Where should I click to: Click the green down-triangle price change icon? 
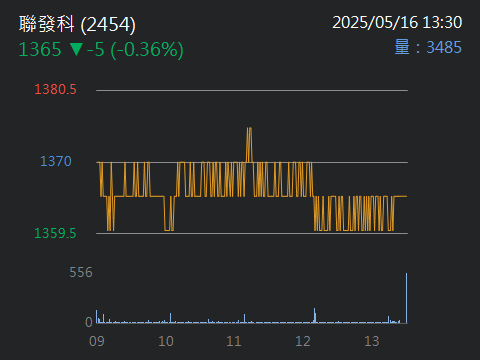76,49
